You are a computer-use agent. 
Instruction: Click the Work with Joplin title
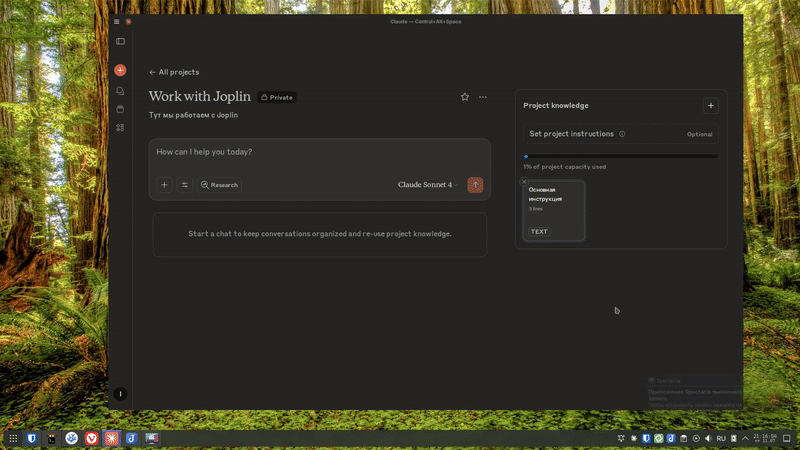pos(200,96)
